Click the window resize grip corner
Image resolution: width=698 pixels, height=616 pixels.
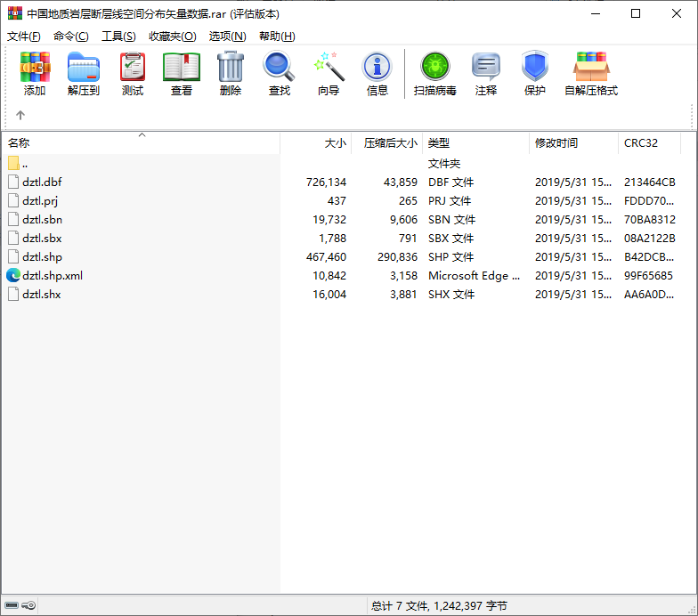[x=693, y=611]
